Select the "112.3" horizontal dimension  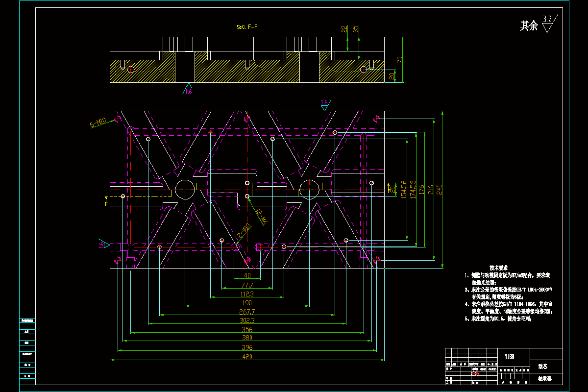click(x=247, y=294)
